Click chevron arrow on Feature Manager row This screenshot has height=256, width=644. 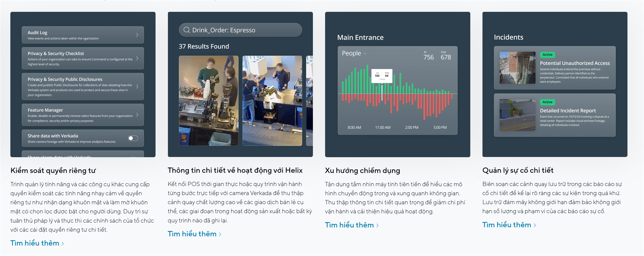(x=137, y=115)
